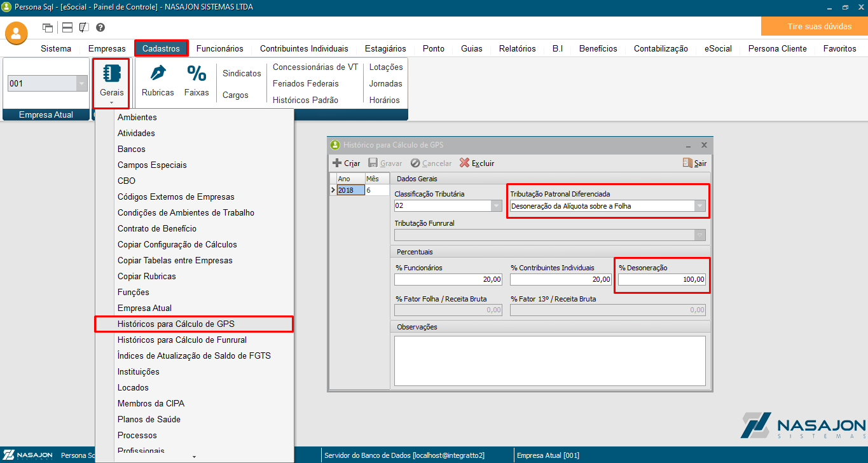868x463 pixels.
Task: Click the help question mark icon
Action: pos(100,27)
